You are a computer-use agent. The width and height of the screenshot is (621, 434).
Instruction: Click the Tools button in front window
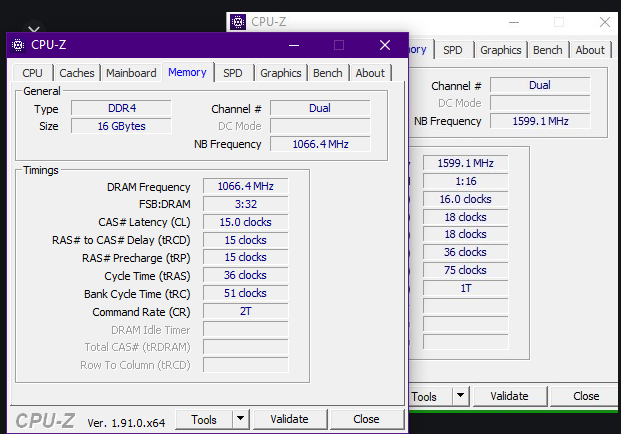(x=204, y=420)
